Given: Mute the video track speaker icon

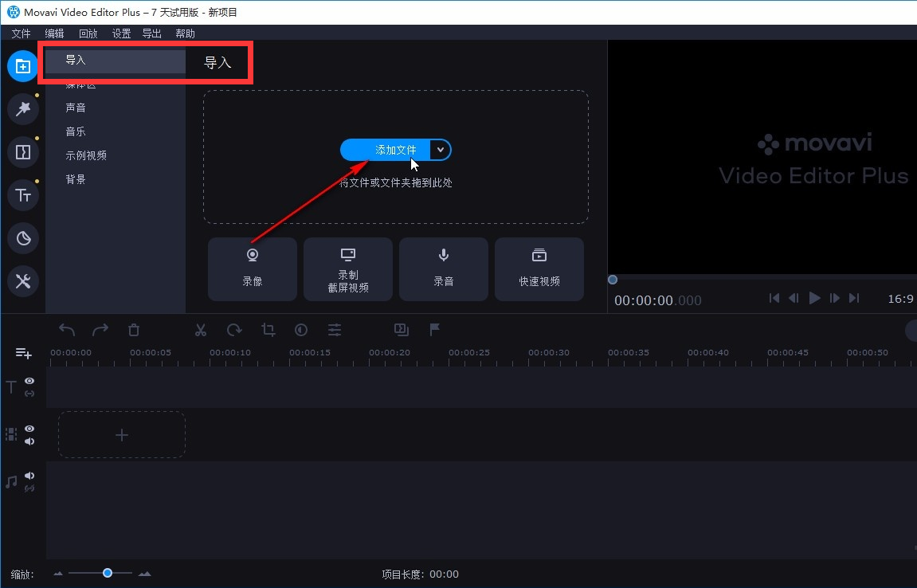Looking at the screenshot, I should [29, 441].
